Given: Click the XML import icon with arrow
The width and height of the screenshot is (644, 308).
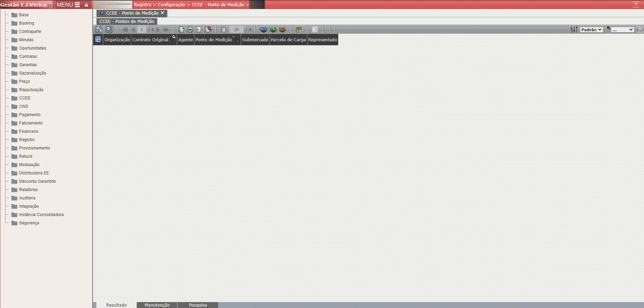Looking at the screenshot, I should (x=299, y=29).
